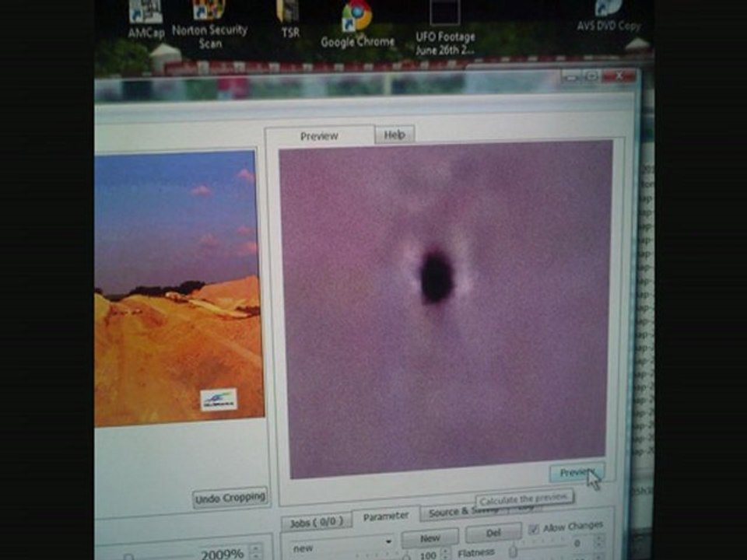This screenshot has width=747, height=560.
Task: Click the Del preset button
Action: click(x=493, y=534)
